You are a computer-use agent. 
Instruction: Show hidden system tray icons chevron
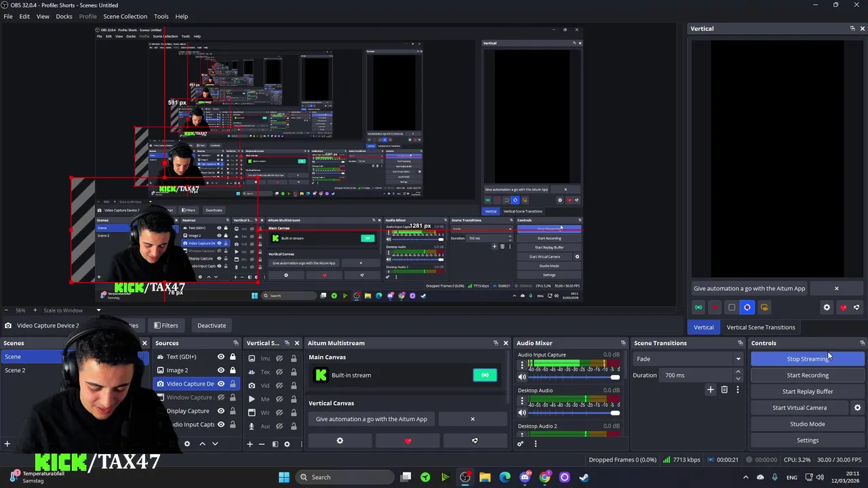click(746, 477)
